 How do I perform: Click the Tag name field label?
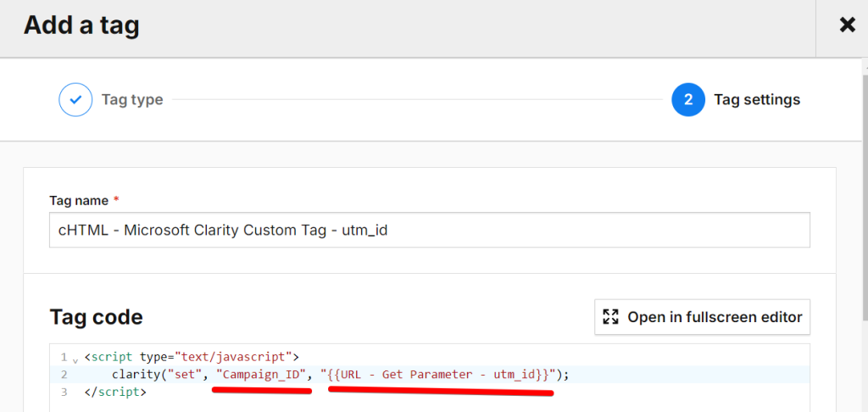(x=79, y=200)
